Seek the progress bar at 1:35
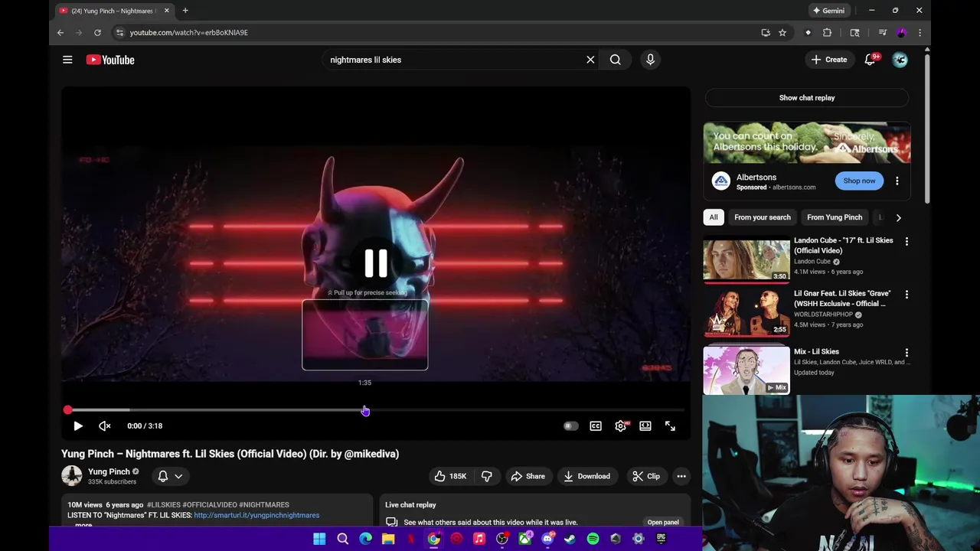 tap(364, 410)
